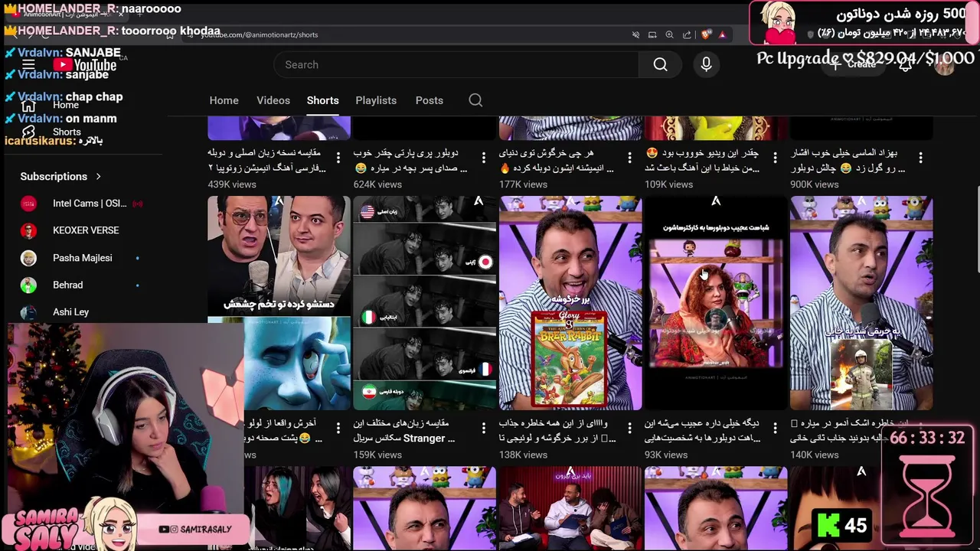Switch to the Videos tab

point(273,100)
